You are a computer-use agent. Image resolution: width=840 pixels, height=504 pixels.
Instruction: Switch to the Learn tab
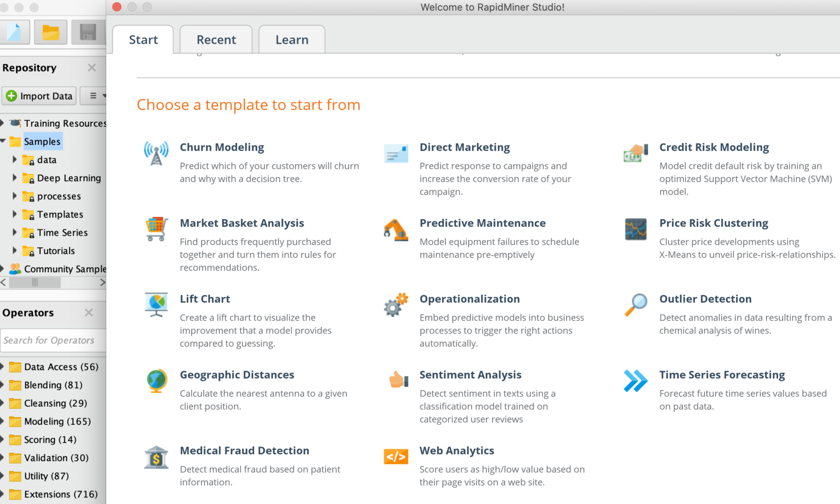(x=291, y=39)
